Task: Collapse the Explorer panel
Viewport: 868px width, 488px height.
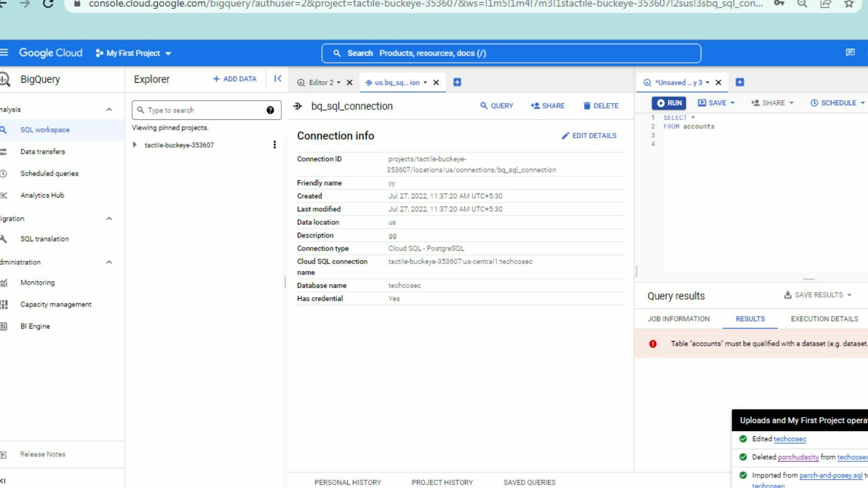Action: point(277,79)
